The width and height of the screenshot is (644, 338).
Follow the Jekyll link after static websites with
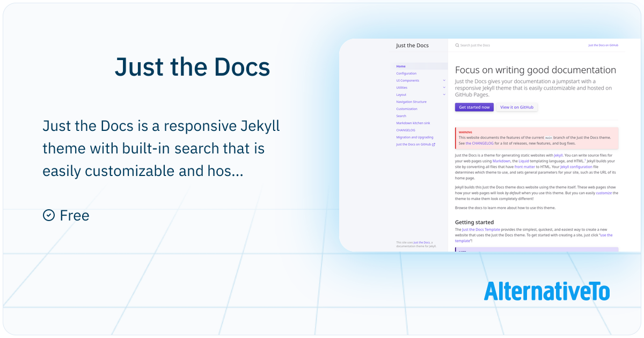pos(558,155)
